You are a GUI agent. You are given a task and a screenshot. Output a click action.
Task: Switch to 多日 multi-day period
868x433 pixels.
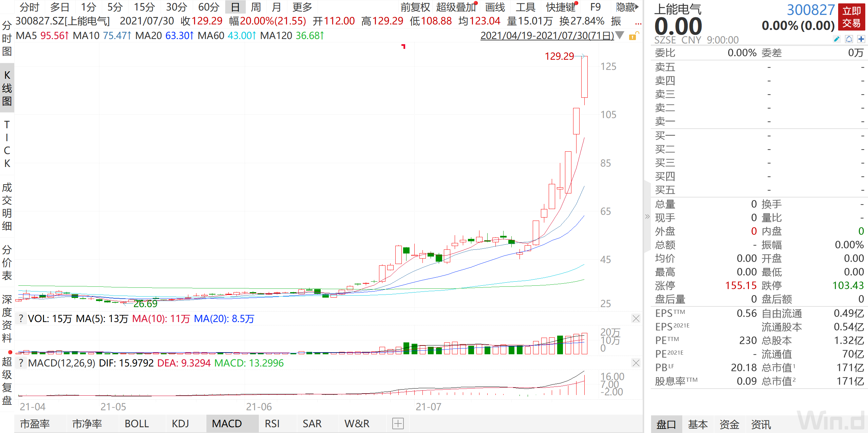coord(60,7)
